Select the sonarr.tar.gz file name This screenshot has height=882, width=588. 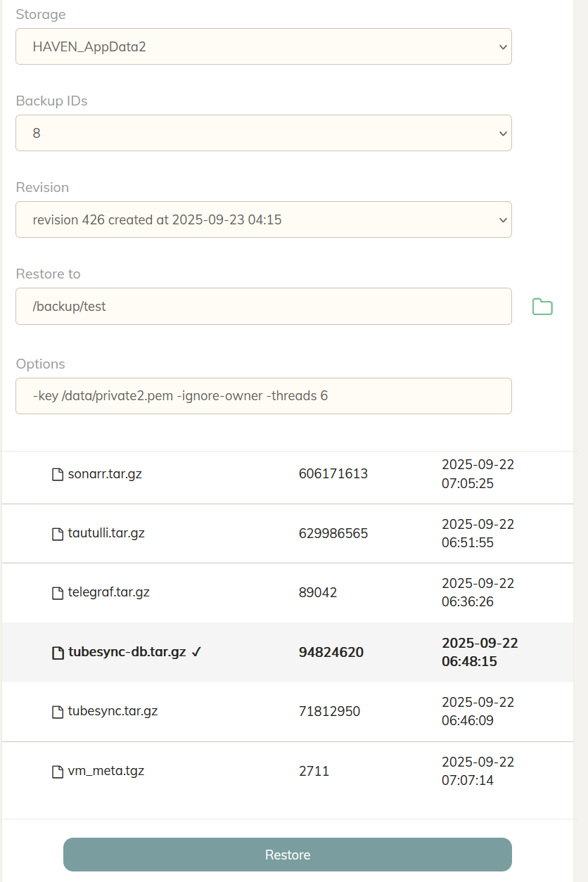pyautogui.click(x=105, y=474)
